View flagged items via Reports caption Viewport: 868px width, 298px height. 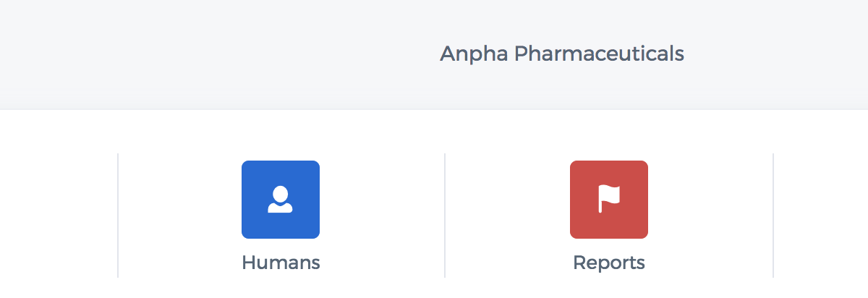click(x=609, y=262)
